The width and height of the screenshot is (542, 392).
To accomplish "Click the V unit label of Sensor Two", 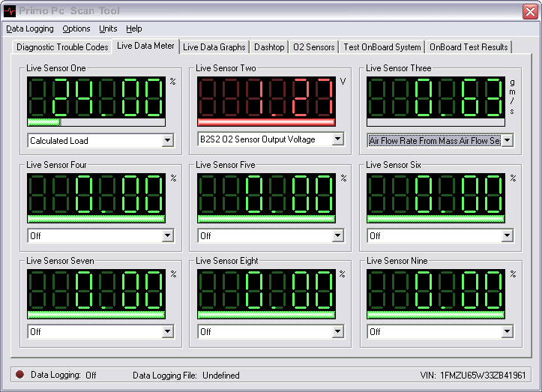I will 343,82.
